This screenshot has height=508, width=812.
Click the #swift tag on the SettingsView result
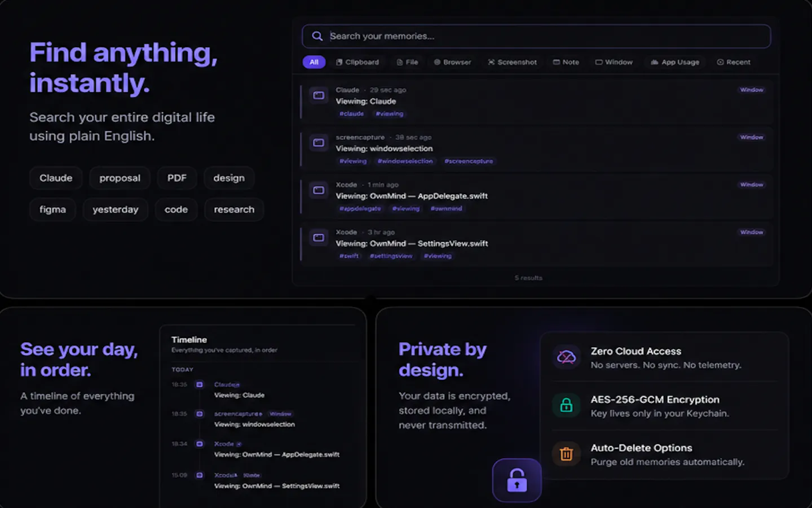349,256
